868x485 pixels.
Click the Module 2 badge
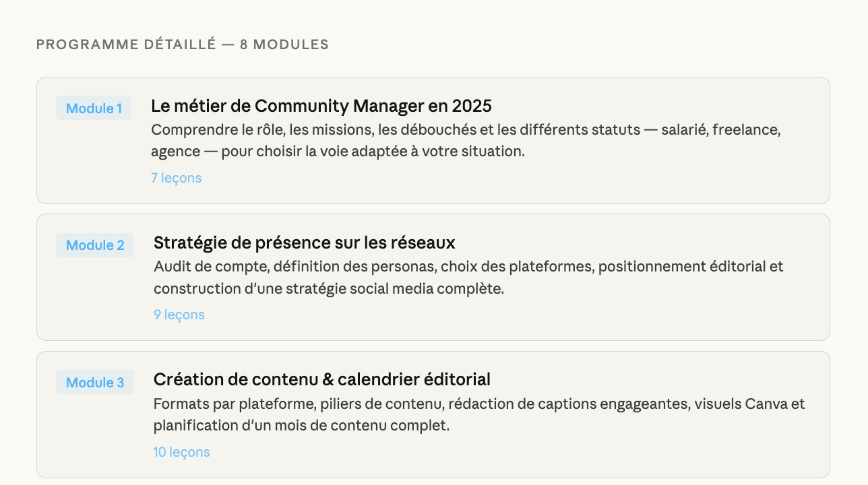95,245
